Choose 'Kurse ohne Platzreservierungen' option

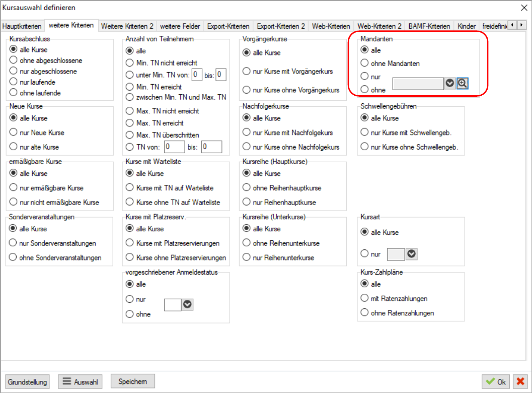[x=176, y=257]
